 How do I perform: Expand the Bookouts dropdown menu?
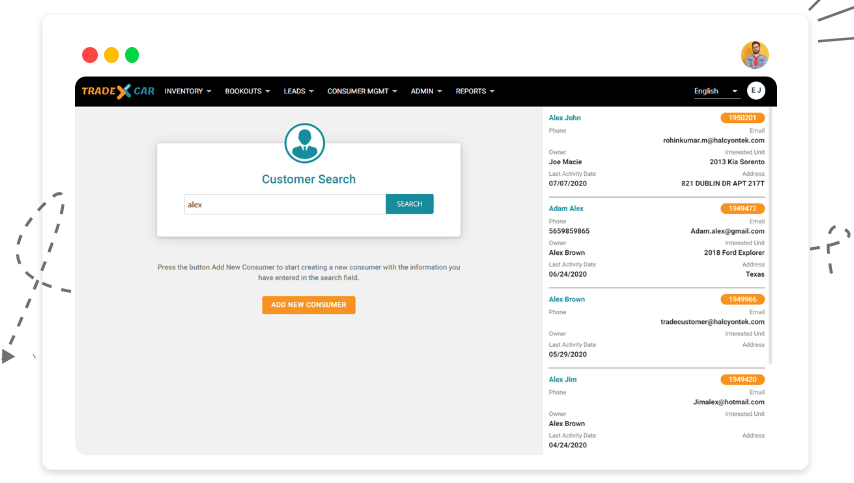click(x=247, y=91)
